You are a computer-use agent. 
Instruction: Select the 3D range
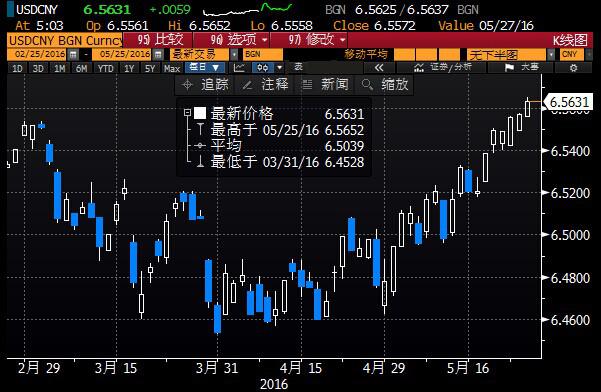(x=38, y=69)
